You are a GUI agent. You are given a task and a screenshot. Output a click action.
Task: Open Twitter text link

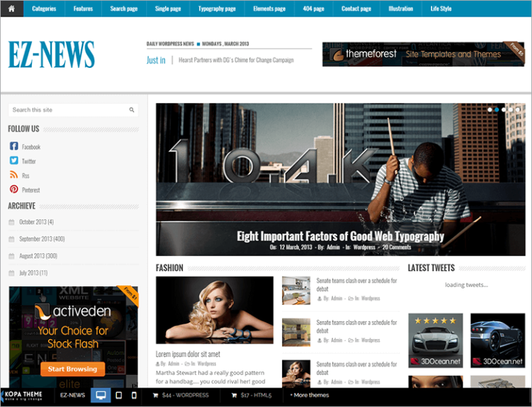(29, 161)
